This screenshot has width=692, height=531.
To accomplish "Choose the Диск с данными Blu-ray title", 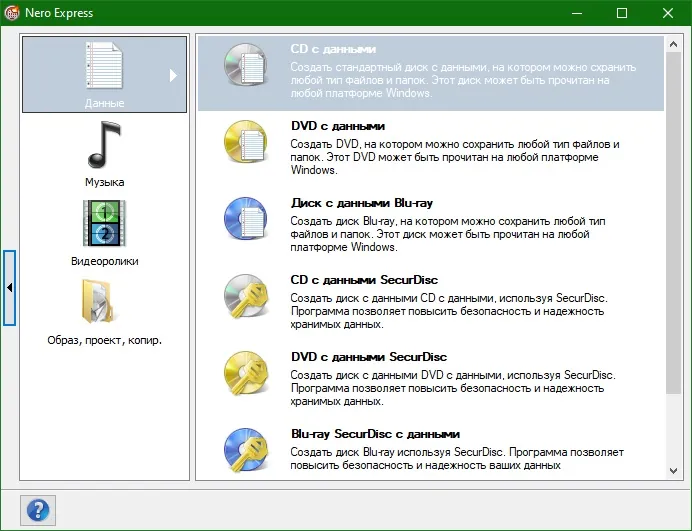I will click(362, 203).
